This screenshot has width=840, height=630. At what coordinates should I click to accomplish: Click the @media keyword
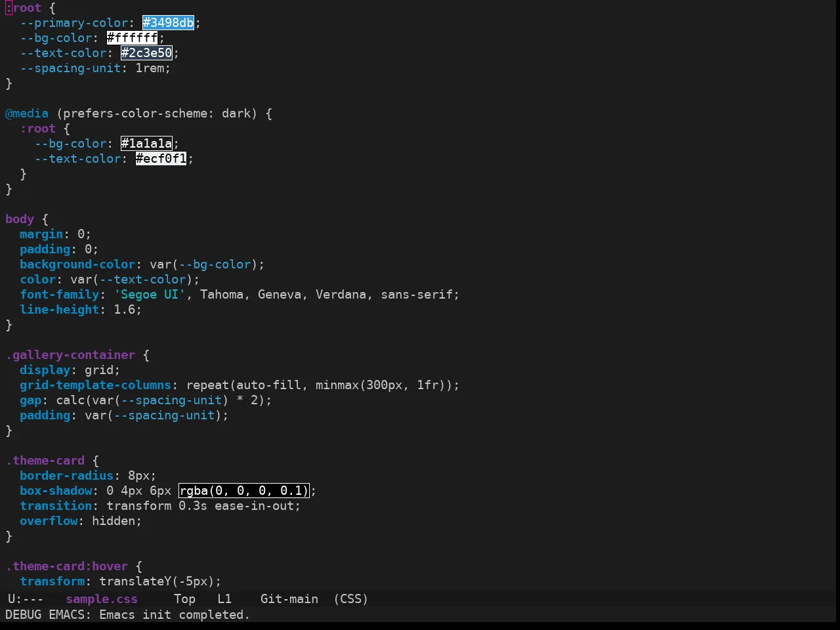pyautogui.click(x=27, y=114)
